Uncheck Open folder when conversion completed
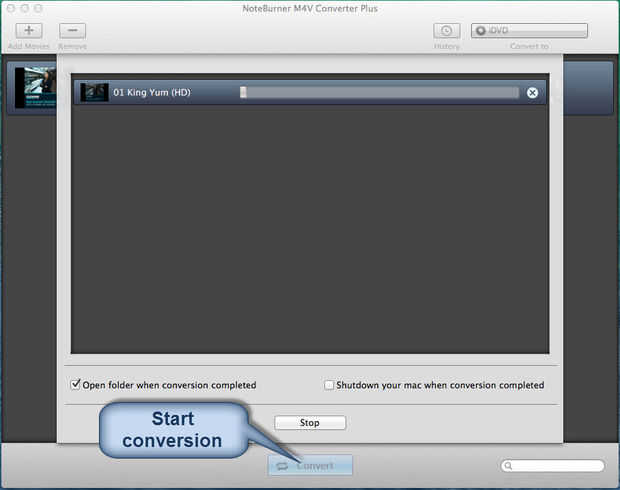The height and width of the screenshot is (490, 620). pyautogui.click(x=75, y=384)
